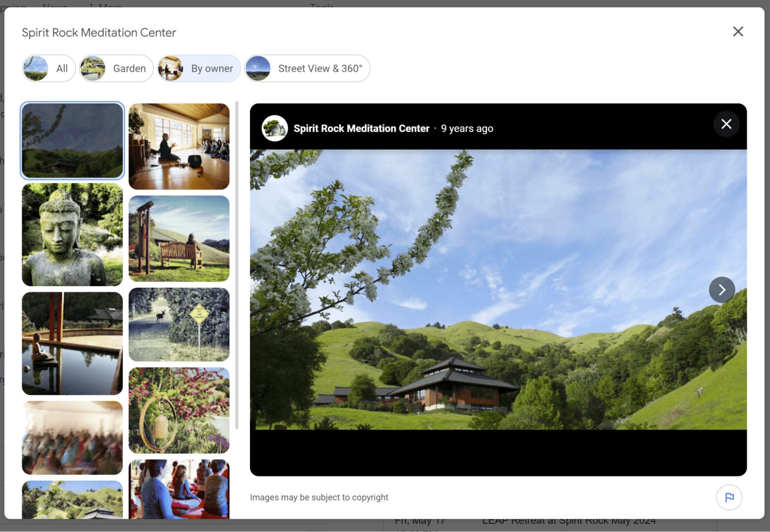Open deer and yellow sign thumbnail
The image size is (770, 532).
click(179, 324)
